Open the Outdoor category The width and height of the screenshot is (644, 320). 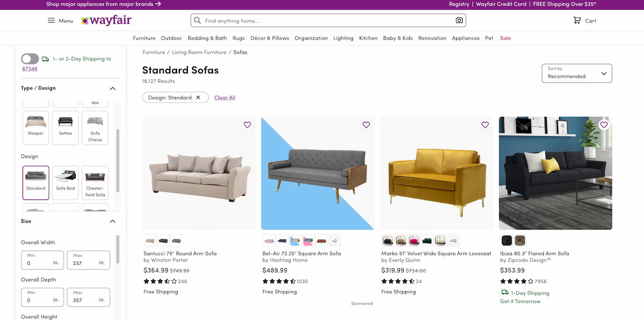point(171,38)
